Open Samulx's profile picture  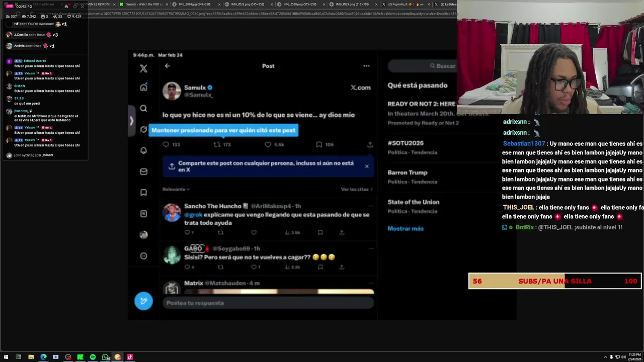click(172, 91)
